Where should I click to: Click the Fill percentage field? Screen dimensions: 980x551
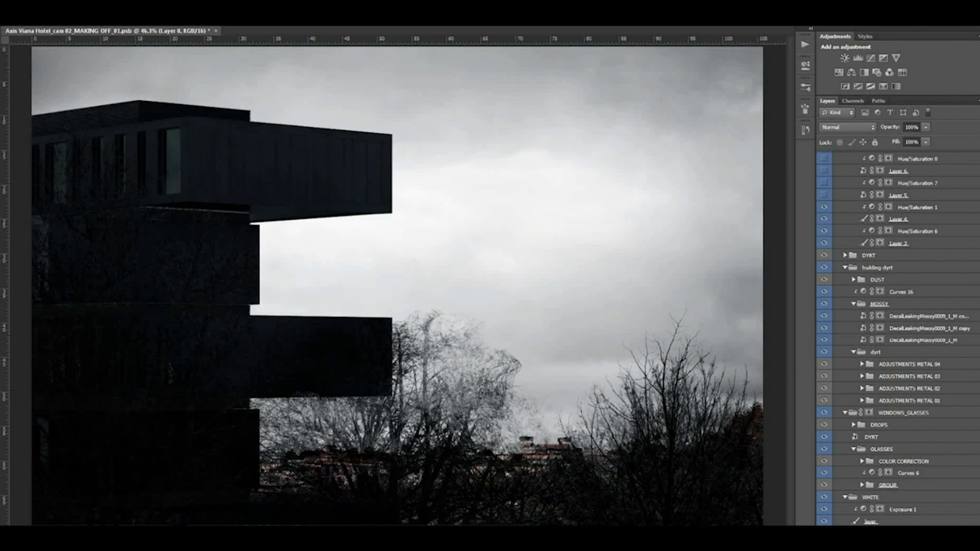pyautogui.click(x=911, y=142)
